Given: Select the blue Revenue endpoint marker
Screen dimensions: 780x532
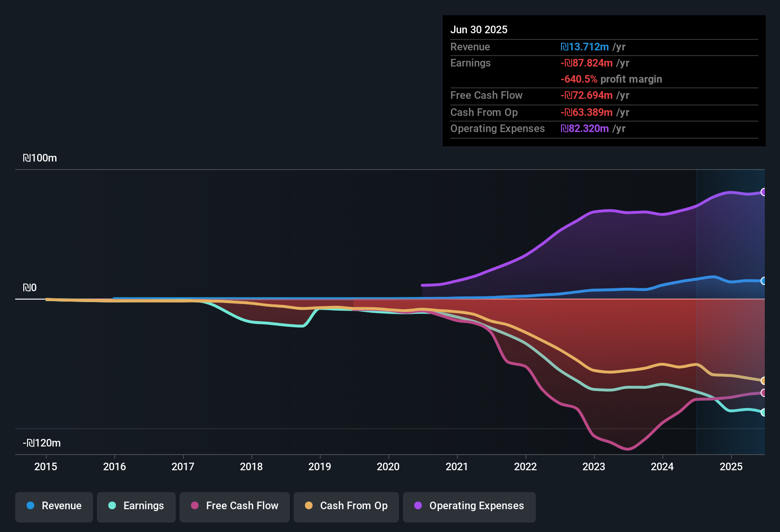Looking at the screenshot, I should (764, 281).
